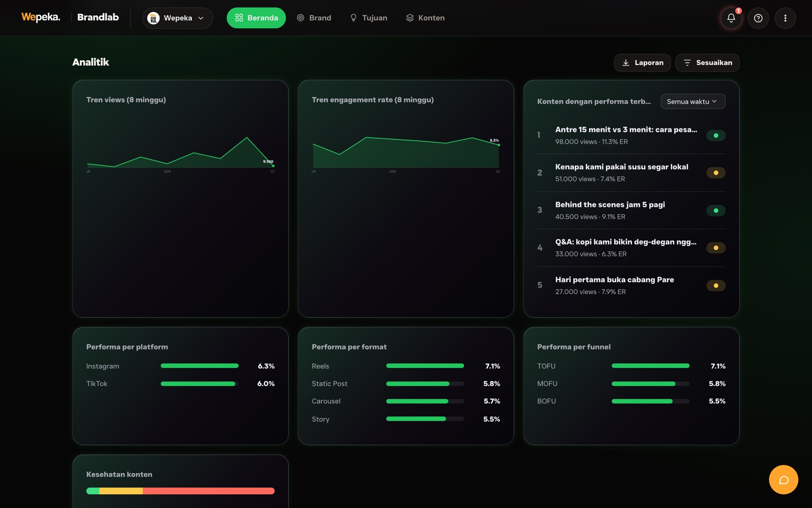Screen dimensions: 812x508
Task: Click the 98.000 views · 11.3% ER text
Action: 591,142
